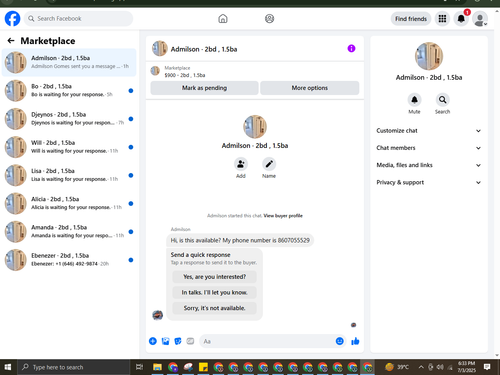
Task: Open more actions plus icon in composer
Action: pyautogui.click(x=153, y=341)
